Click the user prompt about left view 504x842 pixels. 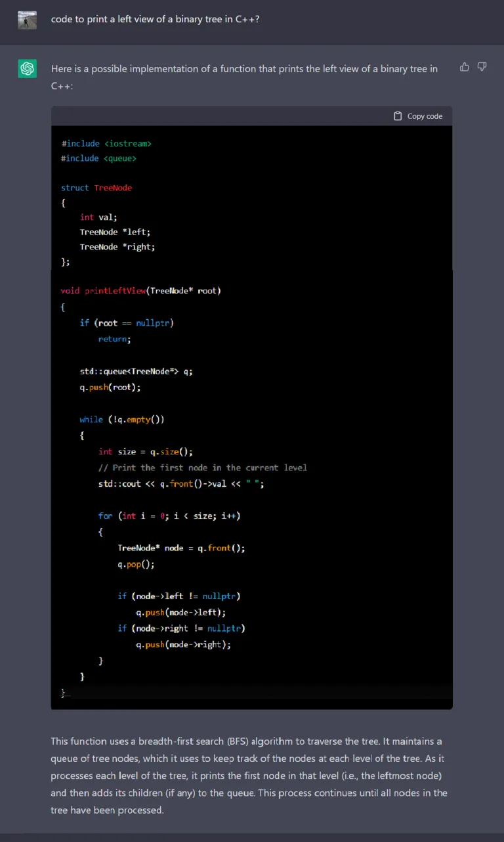[156, 19]
